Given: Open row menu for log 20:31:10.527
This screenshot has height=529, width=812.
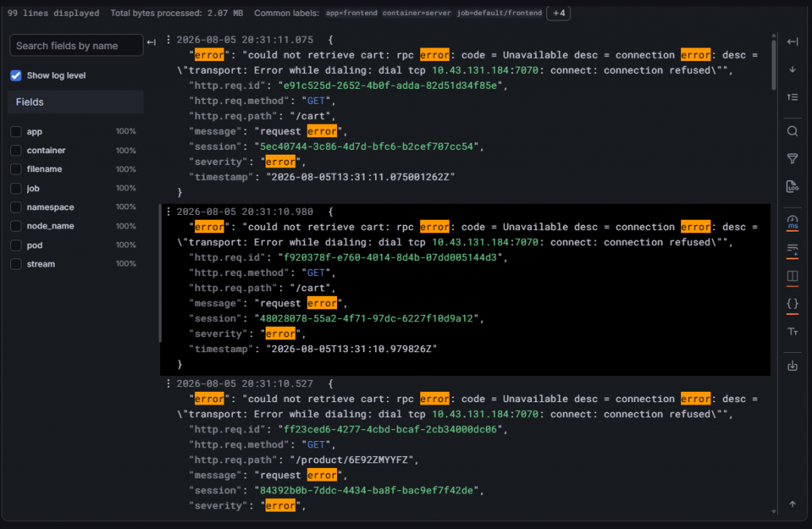Looking at the screenshot, I should click(168, 383).
